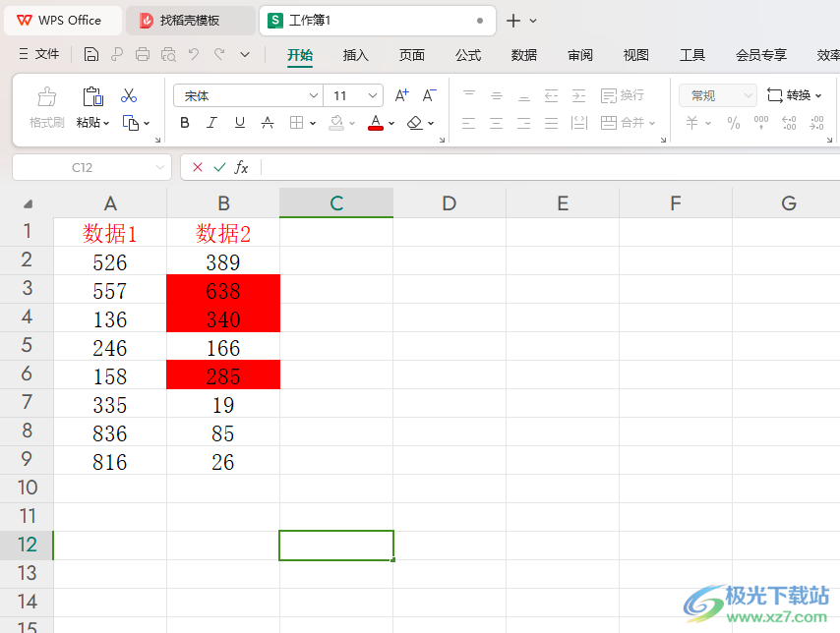The image size is (840, 633).
Task: Click the Select All corner triangle
Action: [x=28, y=203]
